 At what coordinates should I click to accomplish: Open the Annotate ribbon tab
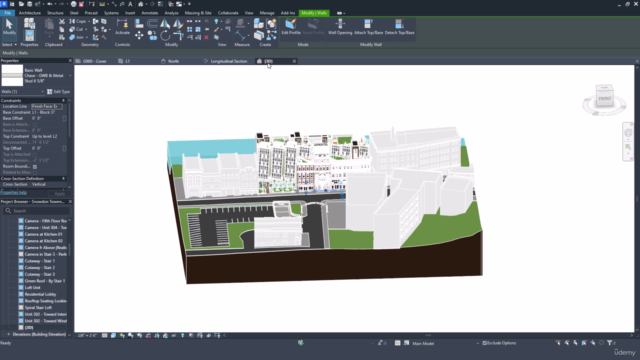click(149, 13)
